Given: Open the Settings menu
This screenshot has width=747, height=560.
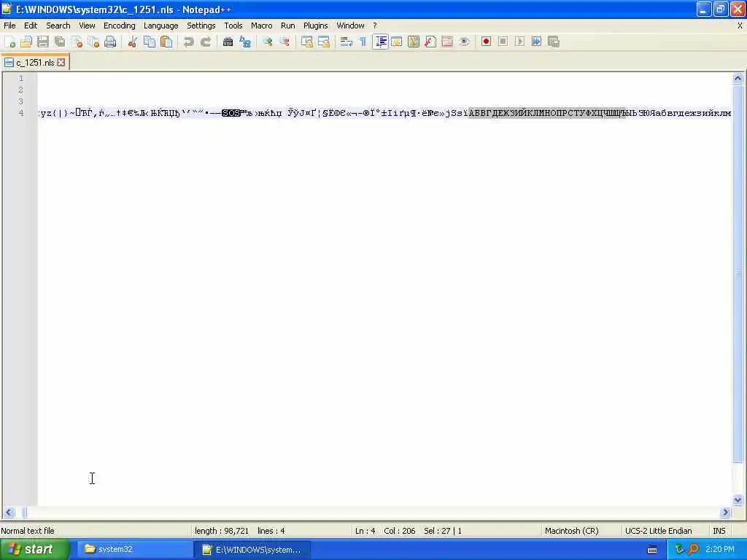Looking at the screenshot, I should pos(201,26).
